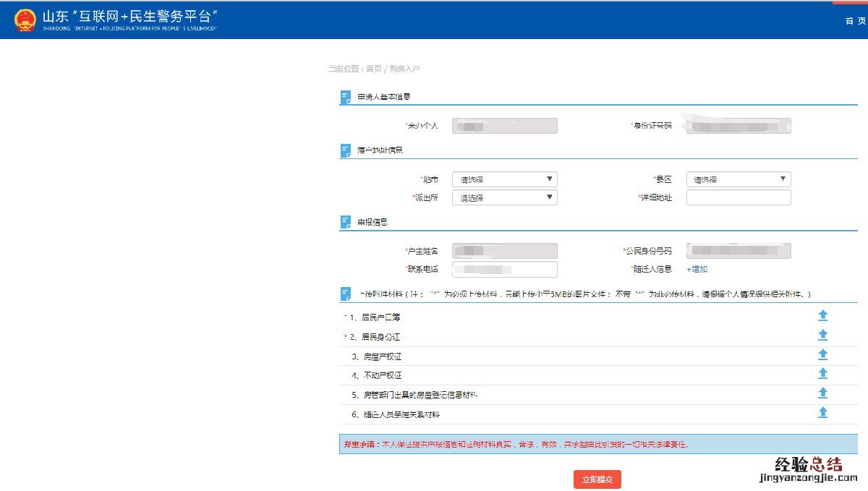
Task: Click the upload icon for 居民户口簿
Action: pyautogui.click(x=822, y=316)
